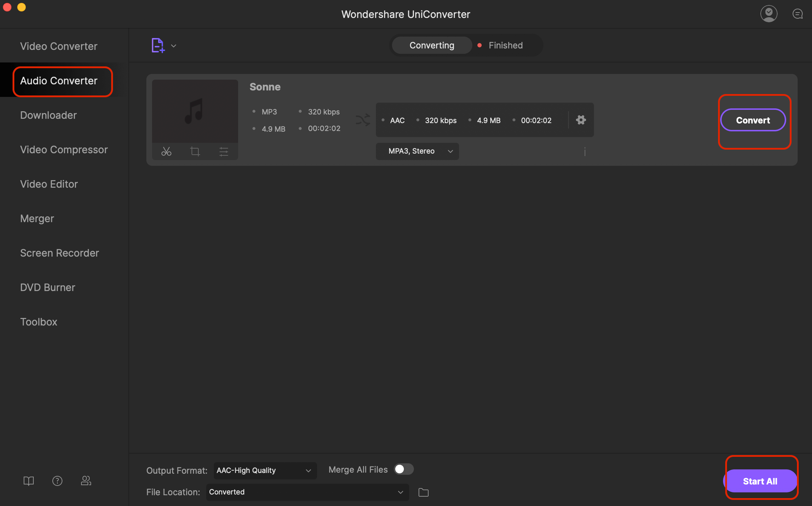Click the user profile icon bottom left

click(86, 481)
